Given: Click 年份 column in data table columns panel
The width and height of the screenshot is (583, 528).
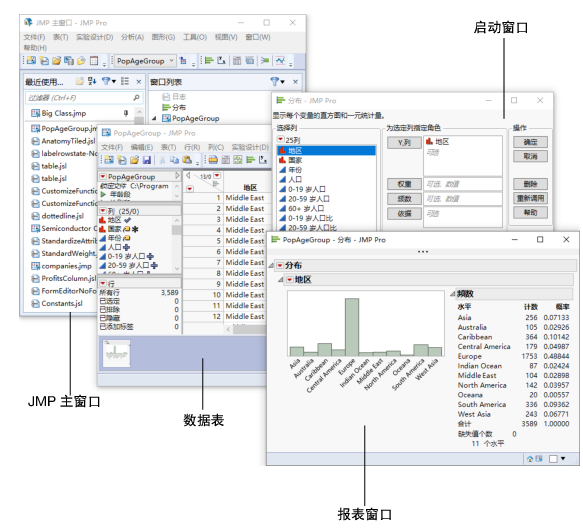Looking at the screenshot, I should [114, 238].
